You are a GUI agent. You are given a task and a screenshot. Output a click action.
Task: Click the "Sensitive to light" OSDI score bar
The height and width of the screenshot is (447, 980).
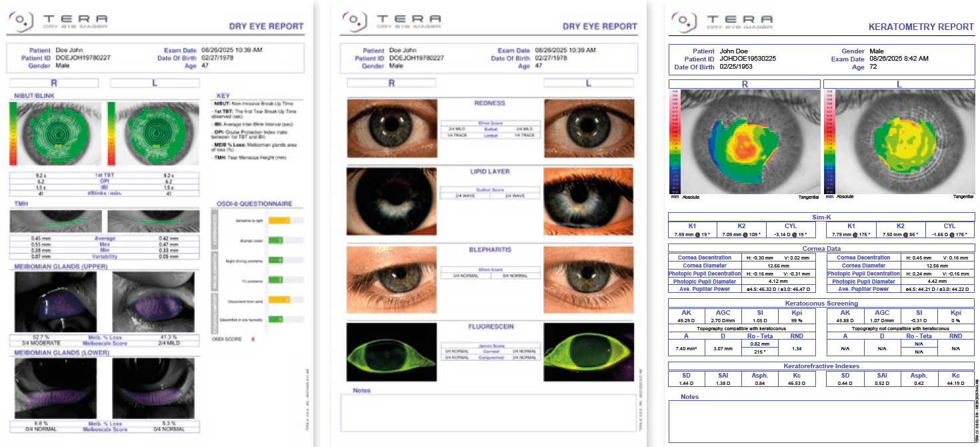point(285,220)
